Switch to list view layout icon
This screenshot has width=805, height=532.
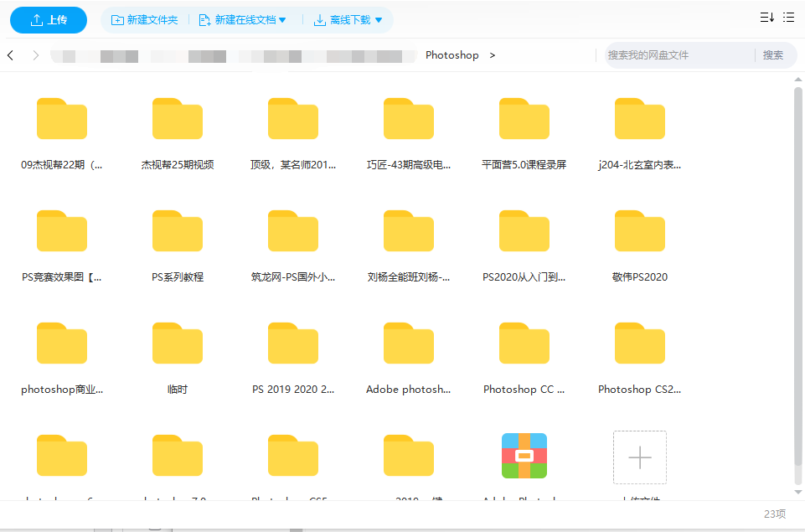(x=788, y=18)
